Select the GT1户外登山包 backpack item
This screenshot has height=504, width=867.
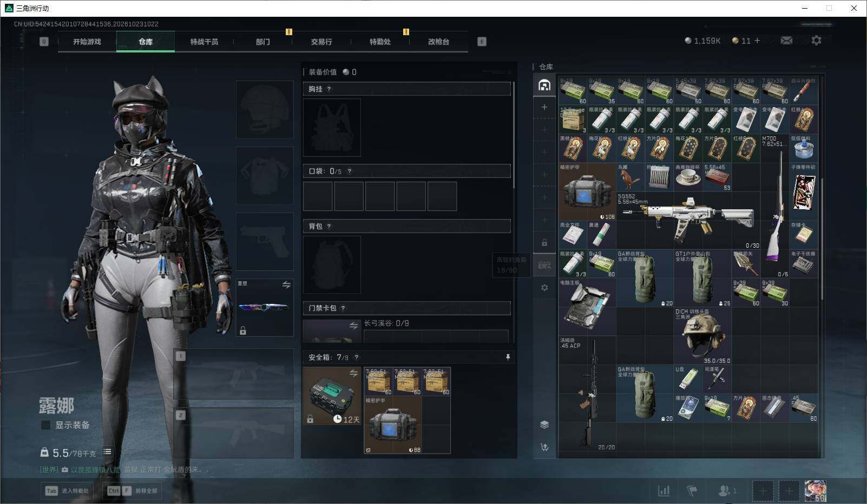click(702, 278)
